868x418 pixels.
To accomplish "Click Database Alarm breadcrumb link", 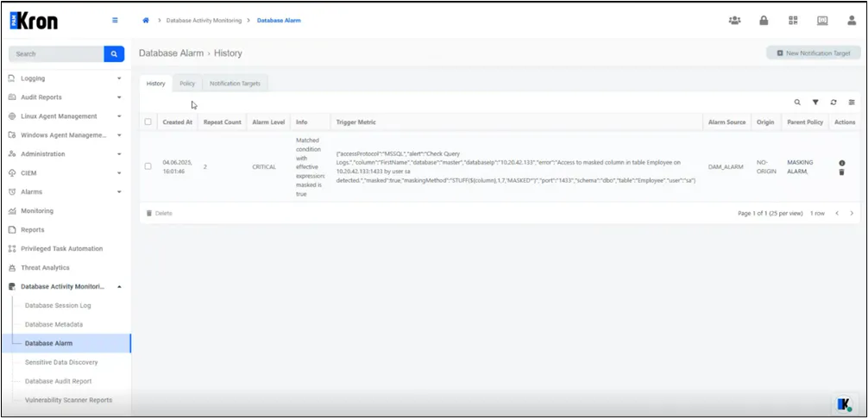I will coord(279,21).
